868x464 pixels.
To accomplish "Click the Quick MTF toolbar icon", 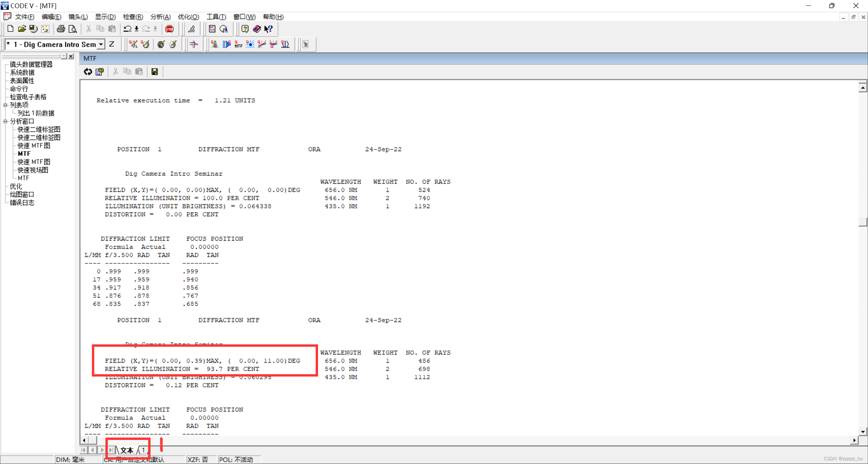I will [238, 44].
